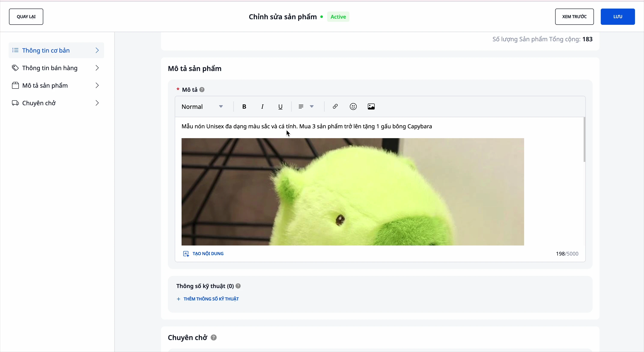644x352 pixels.
Task: Save changes with the LƯU button
Action: click(618, 16)
